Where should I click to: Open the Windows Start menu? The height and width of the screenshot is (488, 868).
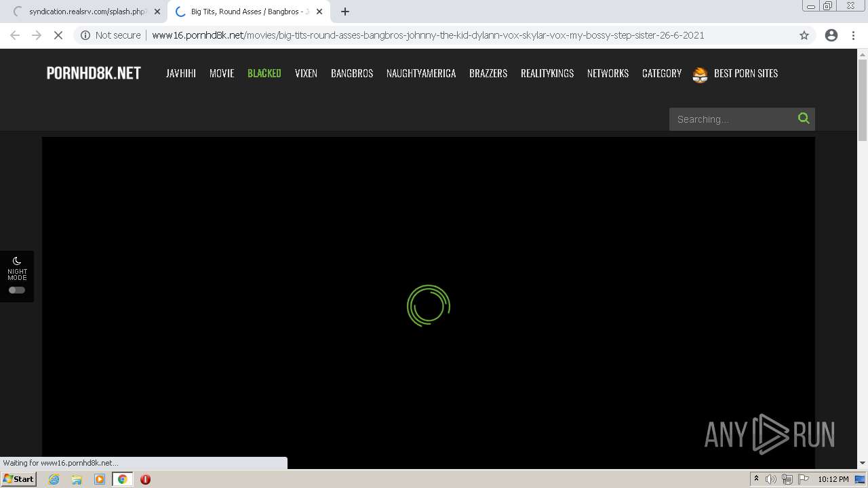click(x=18, y=479)
